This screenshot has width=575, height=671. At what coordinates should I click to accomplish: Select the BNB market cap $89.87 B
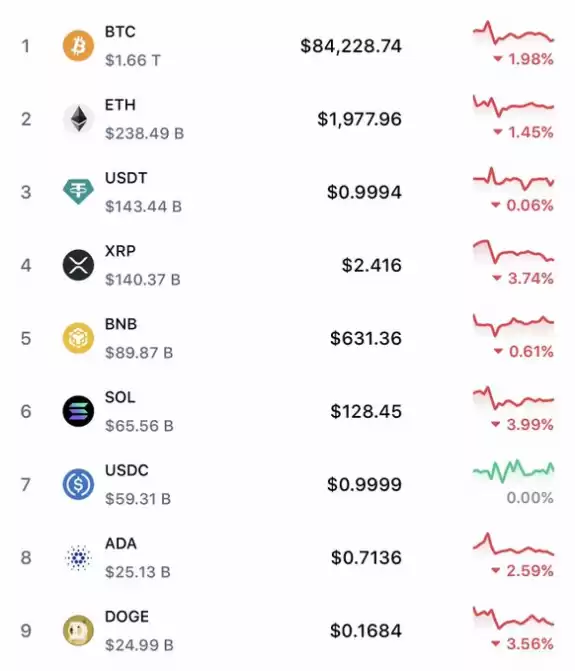coord(139,353)
